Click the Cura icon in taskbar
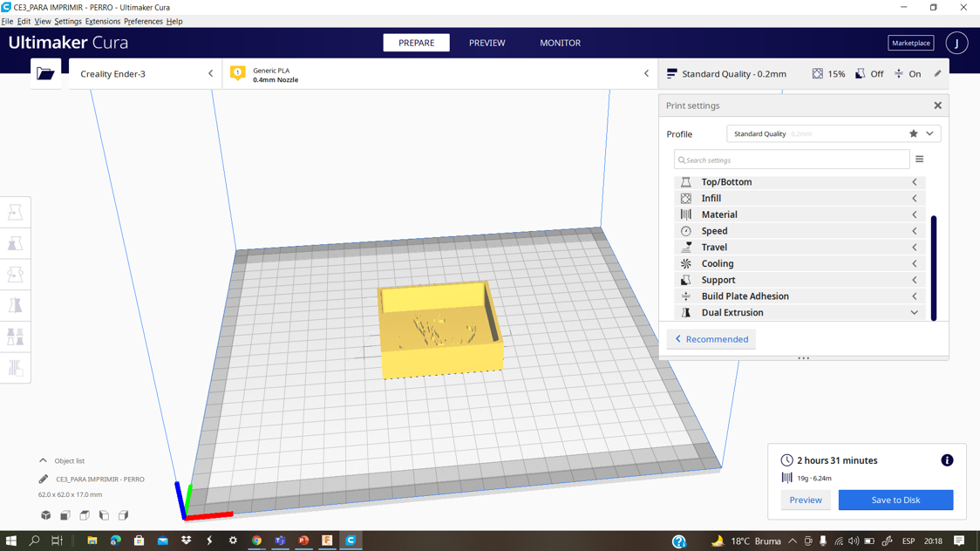Image resolution: width=980 pixels, height=551 pixels. pyautogui.click(x=350, y=541)
